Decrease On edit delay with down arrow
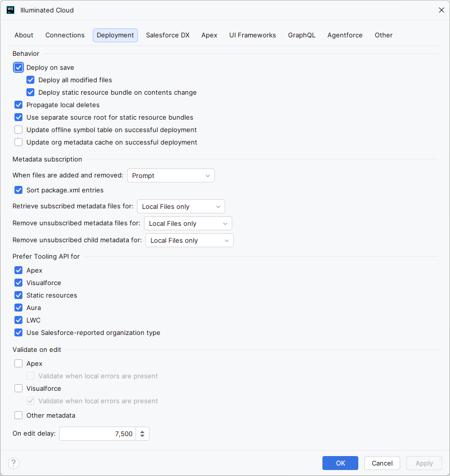Screen dimensions: 450x476 [143, 436]
